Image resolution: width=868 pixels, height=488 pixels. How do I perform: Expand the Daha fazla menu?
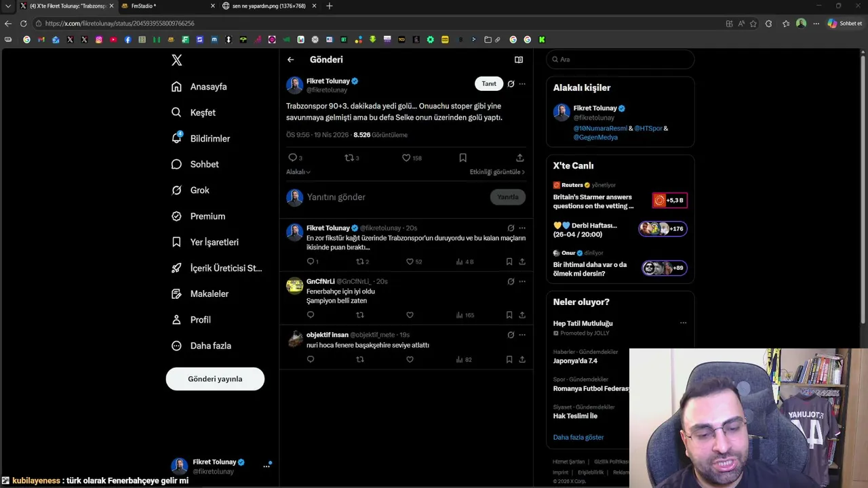pyautogui.click(x=202, y=346)
